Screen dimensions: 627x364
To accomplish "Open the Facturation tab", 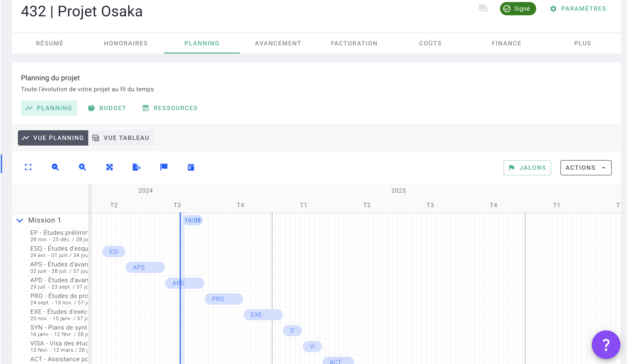I will tap(354, 43).
